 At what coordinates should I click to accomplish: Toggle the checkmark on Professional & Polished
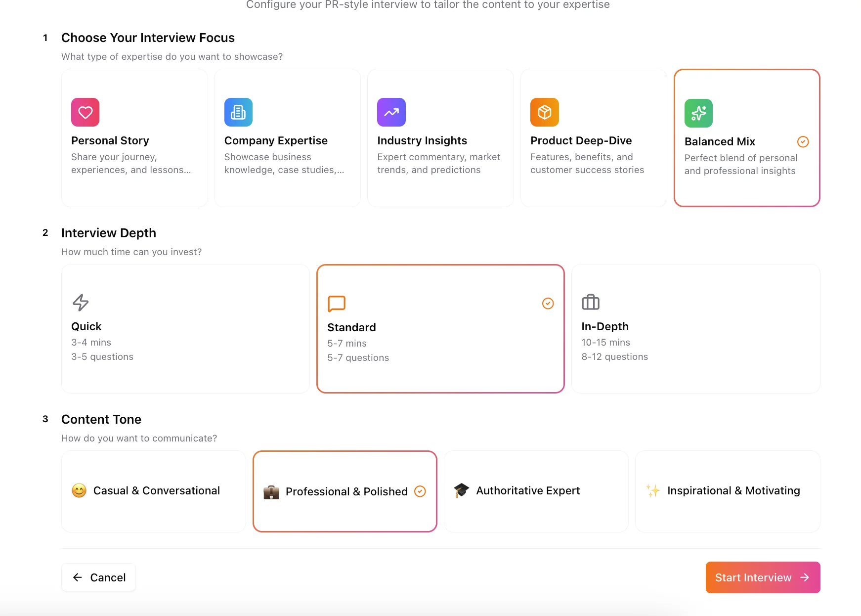(x=420, y=491)
